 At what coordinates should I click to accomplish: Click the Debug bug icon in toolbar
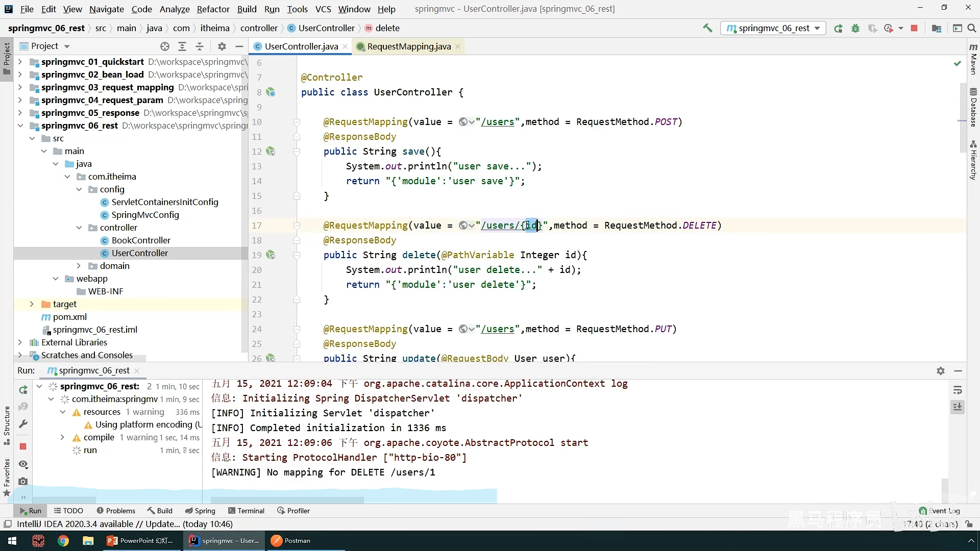coord(855,28)
